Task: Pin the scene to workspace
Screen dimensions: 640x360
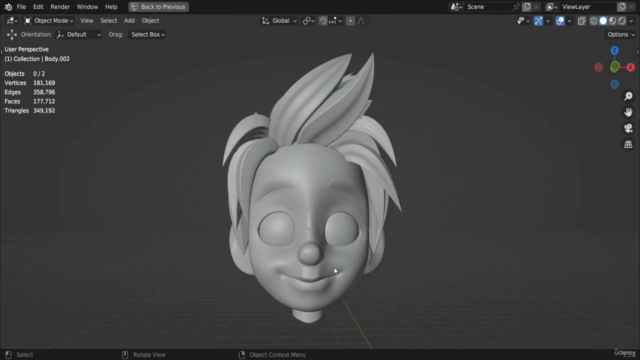Action: pos(516,7)
